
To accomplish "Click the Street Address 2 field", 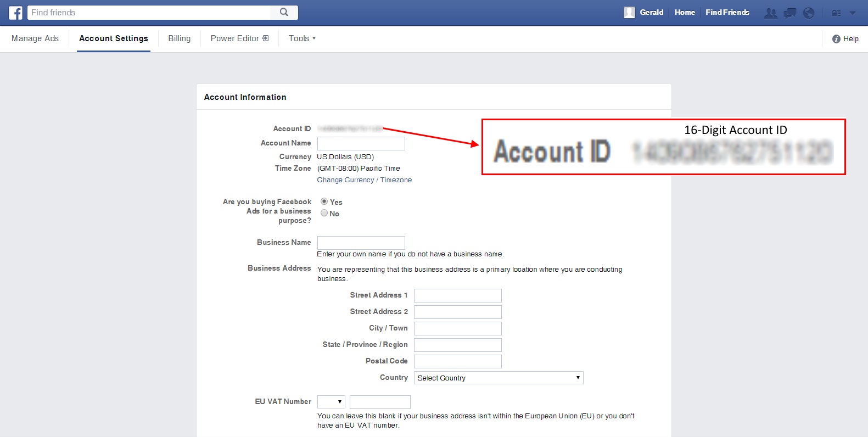I will coord(458,312).
